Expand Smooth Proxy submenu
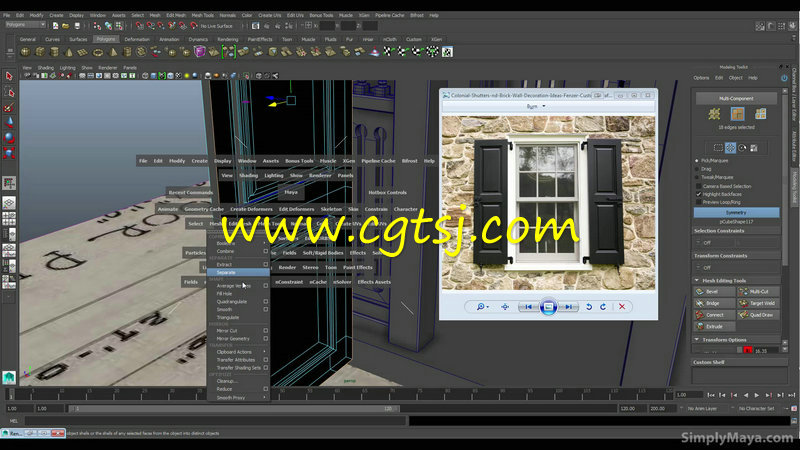The image size is (800, 450). coord(239,397)
